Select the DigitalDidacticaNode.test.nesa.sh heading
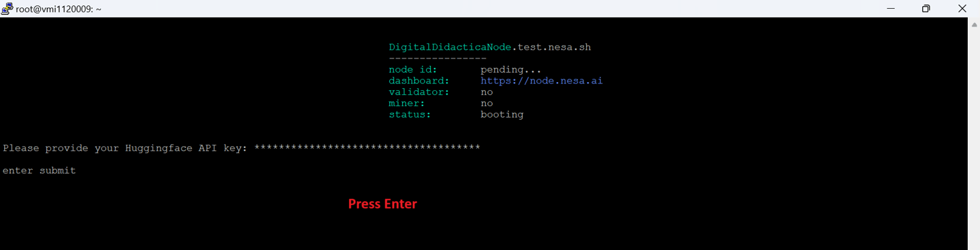Image resolution: width=980 pixels, height=250 pixels. pyautogui.click(x=489, y=48)
